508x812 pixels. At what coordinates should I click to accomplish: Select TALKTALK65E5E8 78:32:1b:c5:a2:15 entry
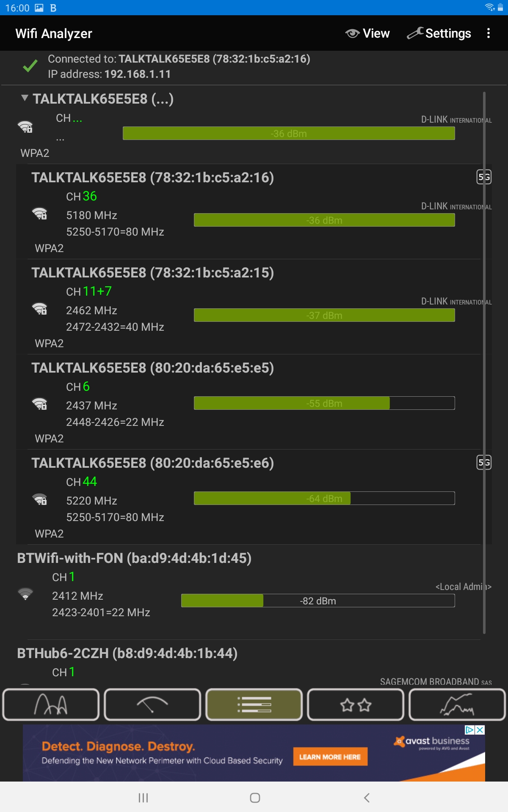[152, 273]
